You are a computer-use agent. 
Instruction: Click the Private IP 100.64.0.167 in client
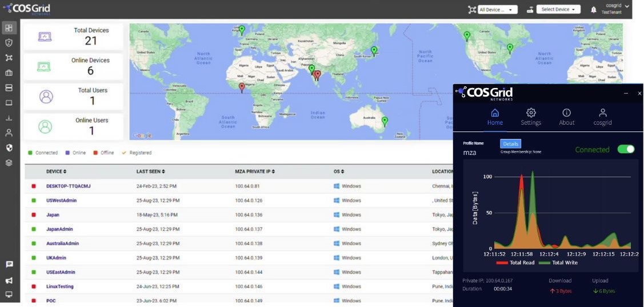499,281
